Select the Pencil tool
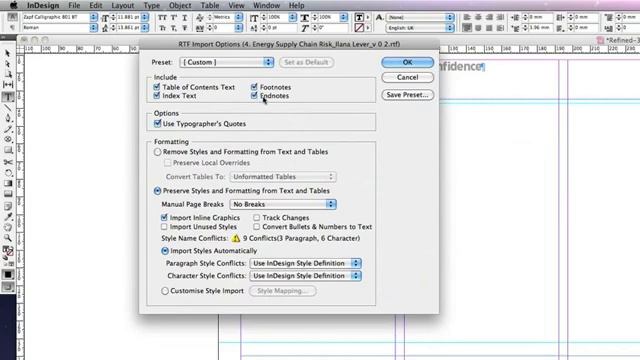640x360 pixels. coord(8,129)
